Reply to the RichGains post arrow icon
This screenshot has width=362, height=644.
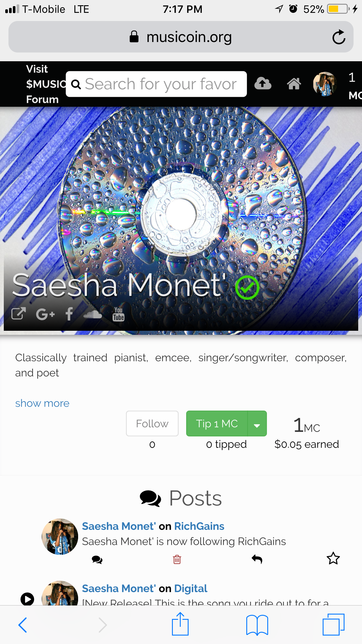pos(257,559)
